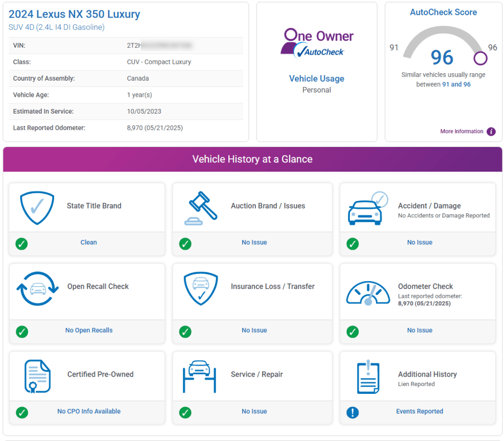Open No Issue link under Accident / Damage
Viewport: 504px width, 441px height.
(419, 242)
